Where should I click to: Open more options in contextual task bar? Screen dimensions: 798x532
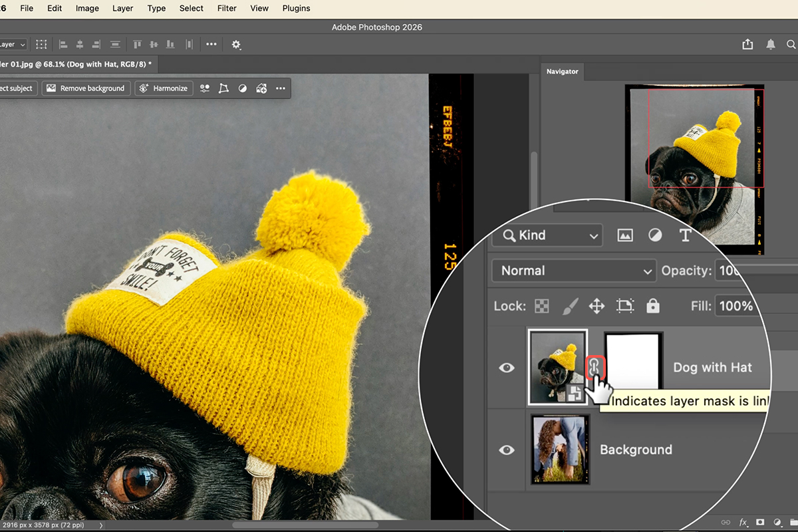pyautogui.click(x=280, y=88)
